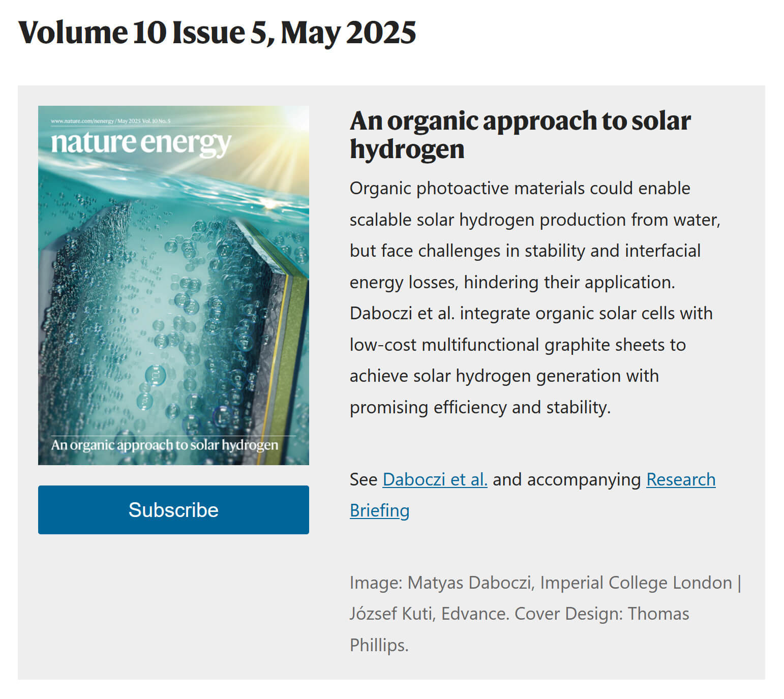Open the Daboczi et al. article link
Viewport: 784px width, 699px height.
[x=435, y=479]
